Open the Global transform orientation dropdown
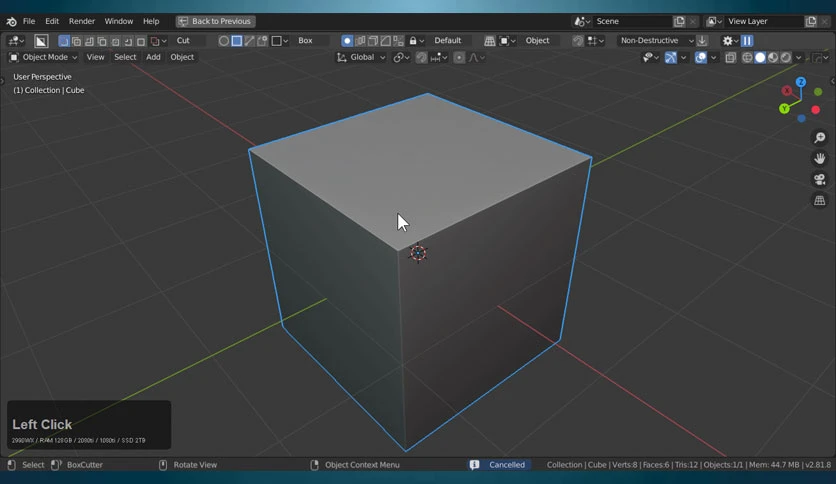Viewport: 836px width, 484px height. click(361, 57)
